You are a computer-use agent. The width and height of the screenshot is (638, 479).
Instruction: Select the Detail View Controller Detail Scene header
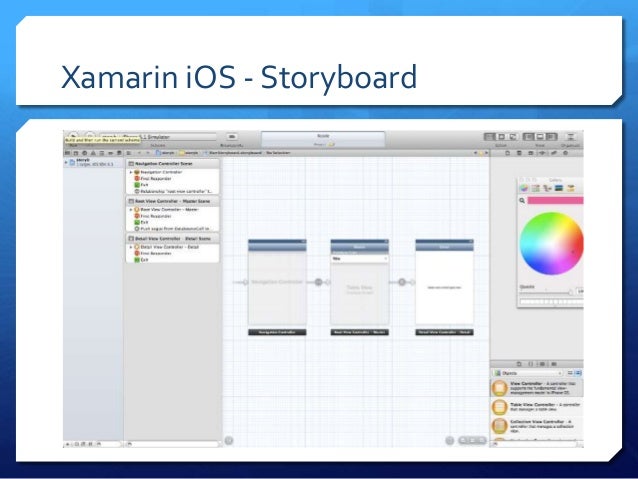pyautogui.click(x=173, y=238)
